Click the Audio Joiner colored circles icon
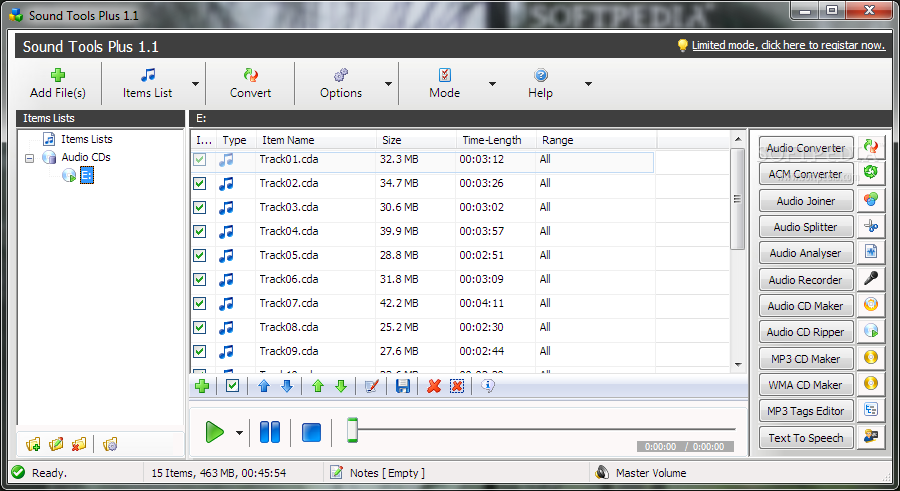Image resolution: width=900 pixels, height=491 pixels. pyautogui.click(x=871, y=200)
